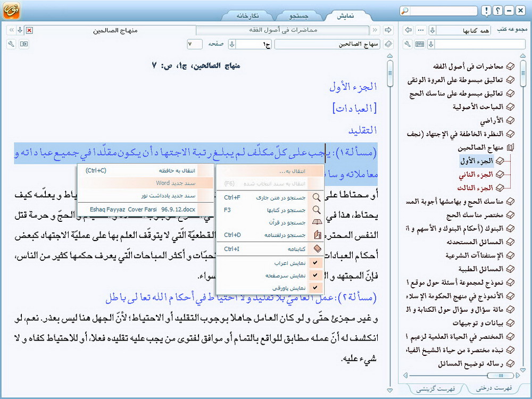Image resolution: width=532 pixels, height=399 pixels.
Task: Click the book icon for المباحث الأصولية
Action: (x=510, y=106)
